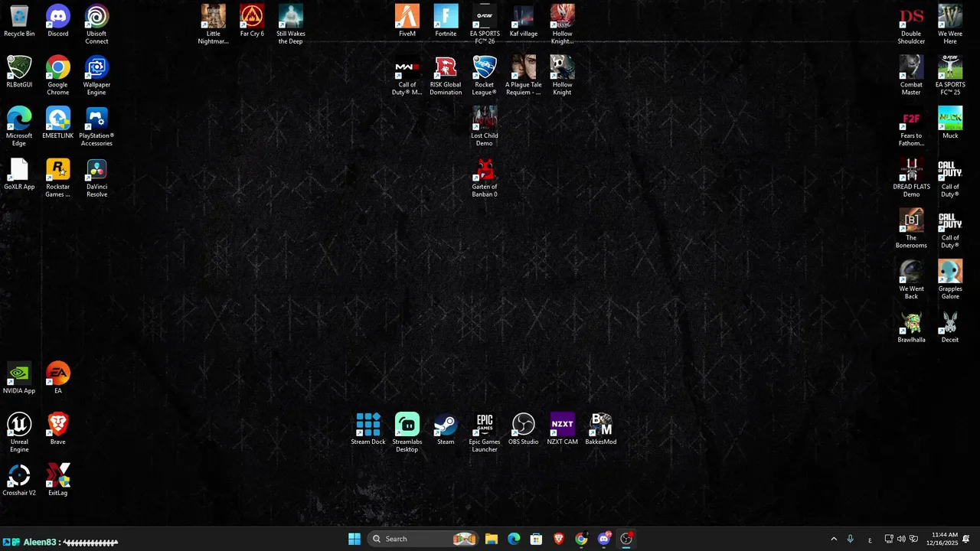Open the ExitLag desktop shortcut

click(x=58, y=480)
